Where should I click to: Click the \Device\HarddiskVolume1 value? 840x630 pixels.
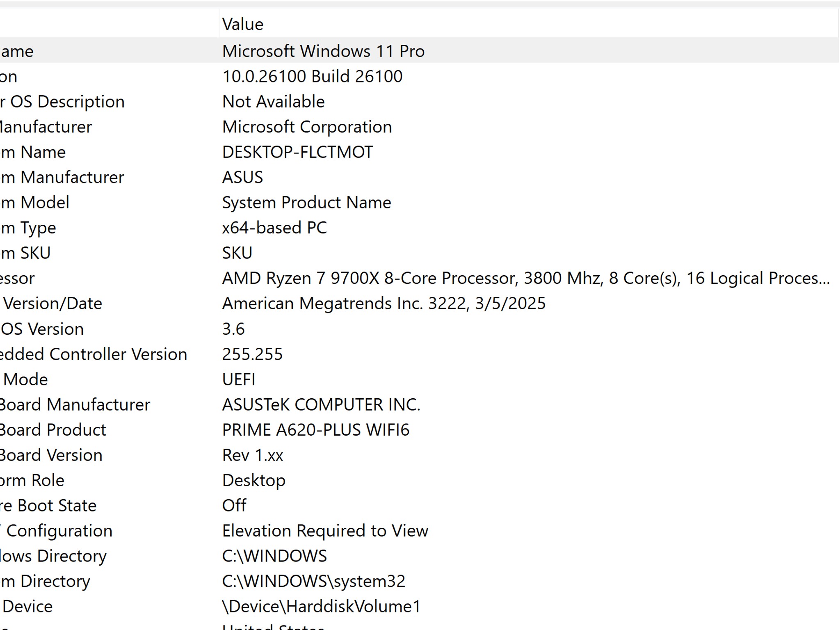(x=322, y=607)
